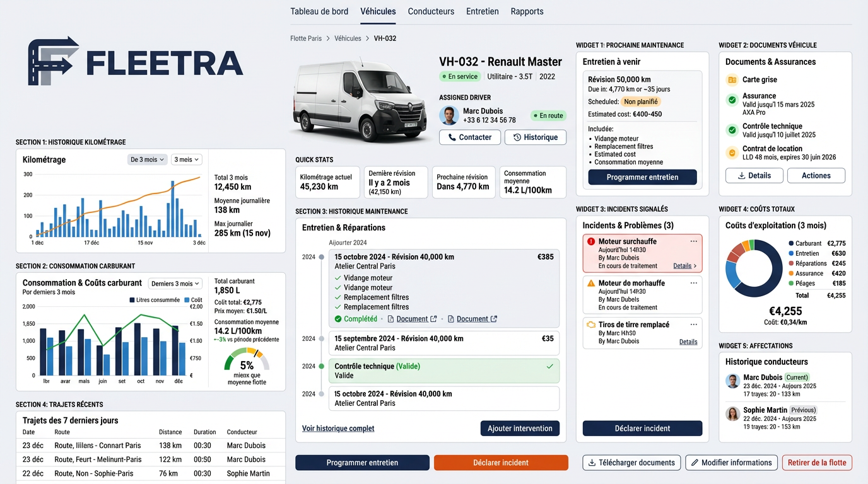Click Sophie Martin's avatar in Historique conducteurs
The width and height of the screenshot is (868, 484).
click(732, 413)
